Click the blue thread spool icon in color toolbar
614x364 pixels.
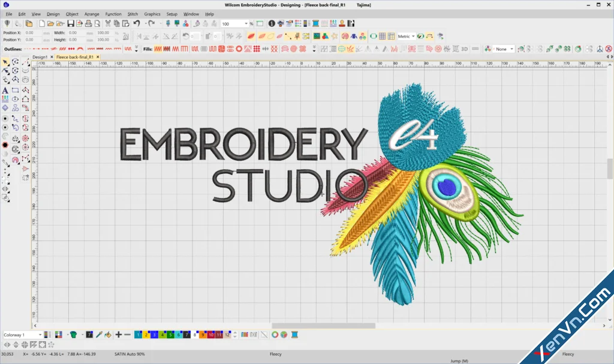[294, 335]
